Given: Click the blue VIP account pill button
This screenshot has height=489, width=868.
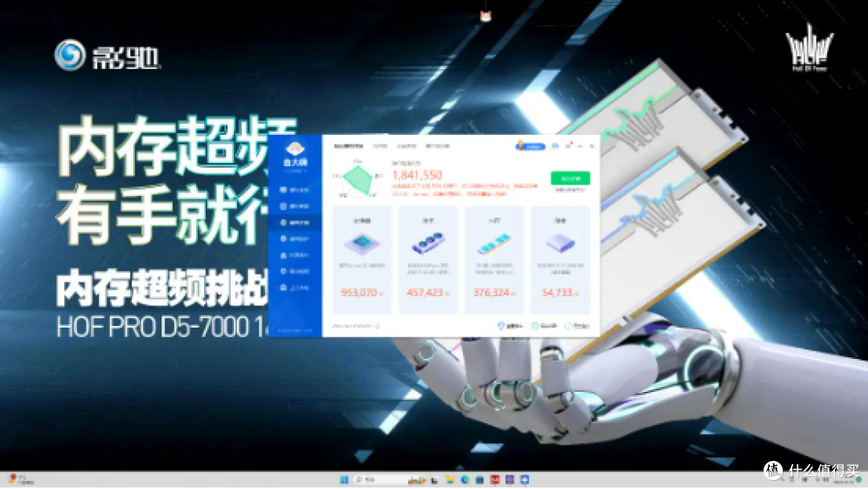Looking at the screenshot, I should (x=530, y=146).
